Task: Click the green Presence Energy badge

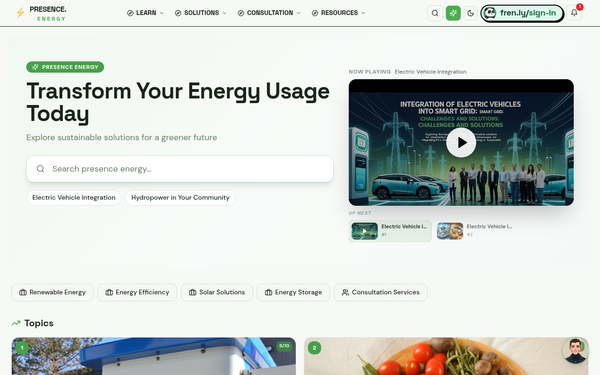Action: tap(65, 67)
